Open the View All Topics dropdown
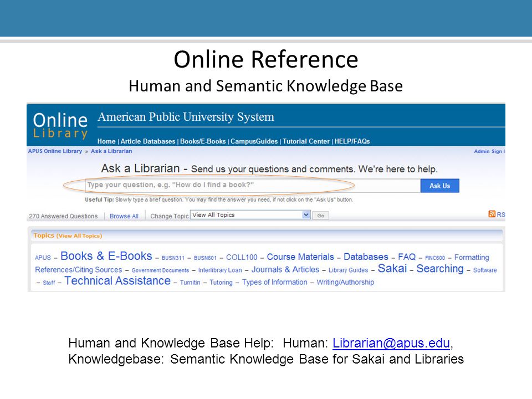Image resolution: width=532 pixels, height=399 pixels. coord(250,215)
